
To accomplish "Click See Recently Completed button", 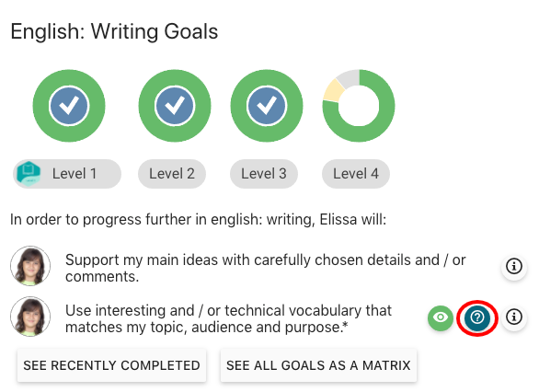I will point(111,365).
